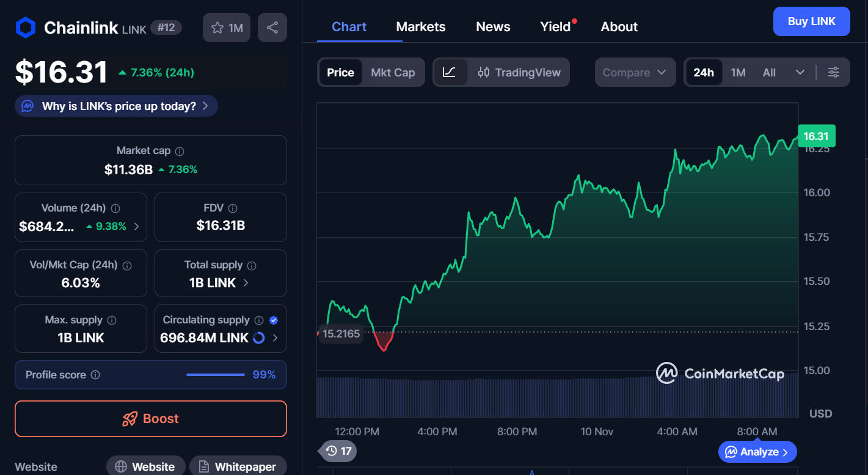This screenshot has height=475, width=868.
Task: Expand Circulating supply details arrow
Action: [x=275, y=337]
